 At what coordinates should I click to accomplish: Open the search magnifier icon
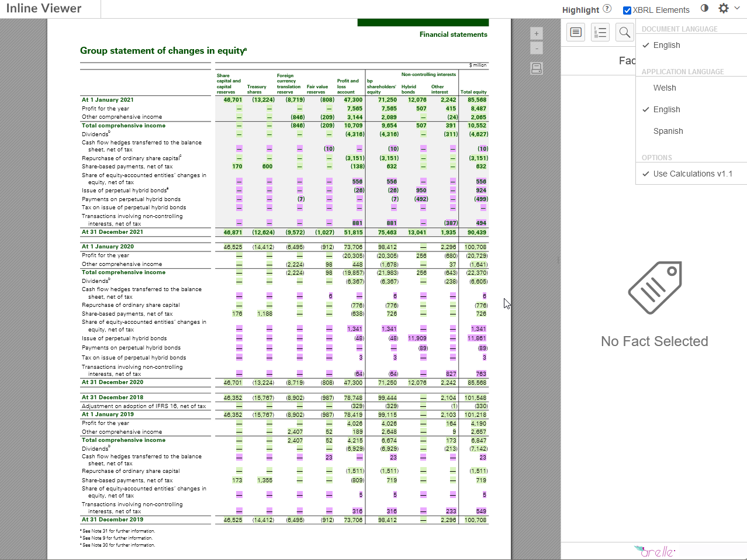(625, 32)
